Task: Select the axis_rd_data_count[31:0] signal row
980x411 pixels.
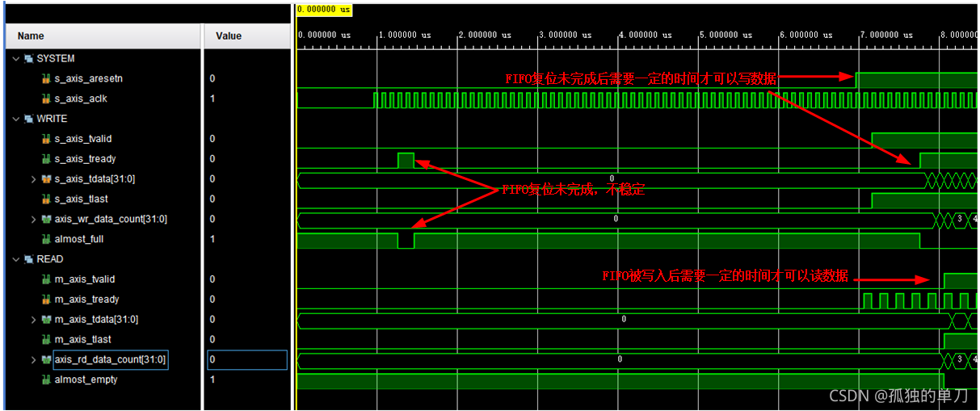Action: 110,359
